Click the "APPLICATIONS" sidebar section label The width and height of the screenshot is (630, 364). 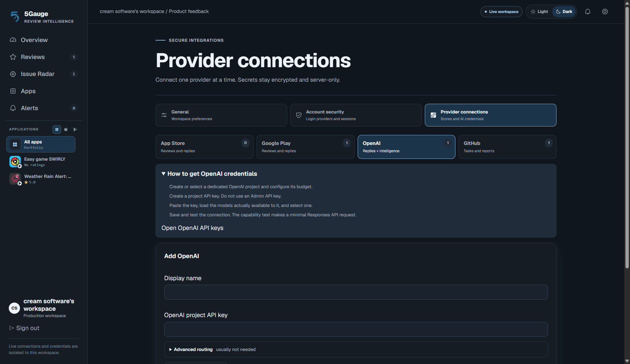tap(24, 129)
